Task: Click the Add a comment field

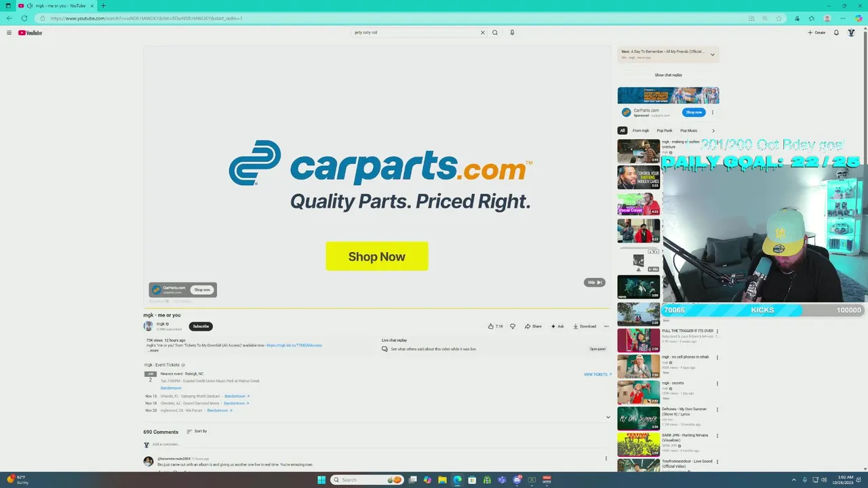Action: (380, 445)
